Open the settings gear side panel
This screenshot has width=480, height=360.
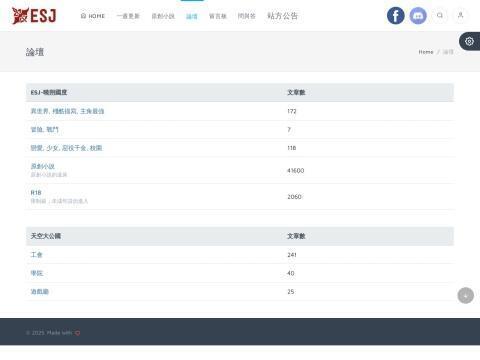470,41
